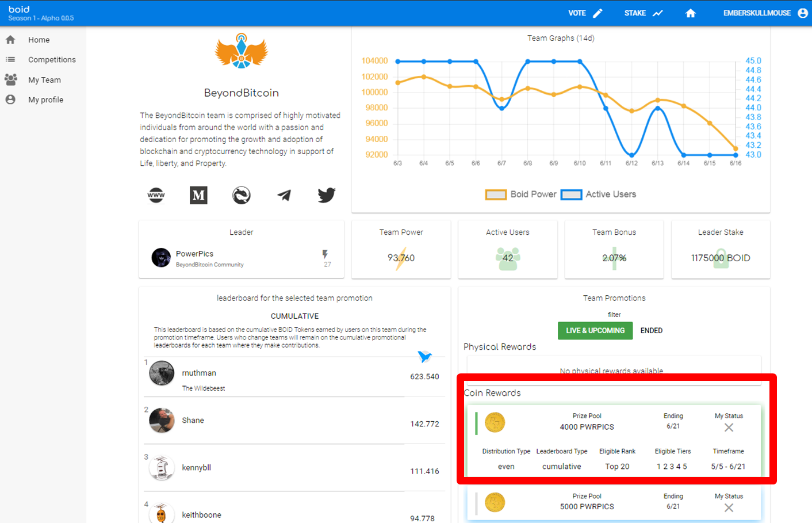
Task: Select the LIVE & UPCOMING filter
Action: point(595,331)
